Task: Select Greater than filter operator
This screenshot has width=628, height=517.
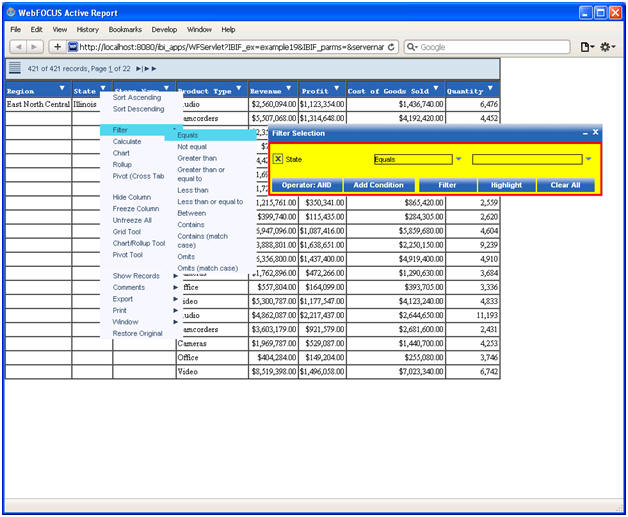Action: coord(197,159)
